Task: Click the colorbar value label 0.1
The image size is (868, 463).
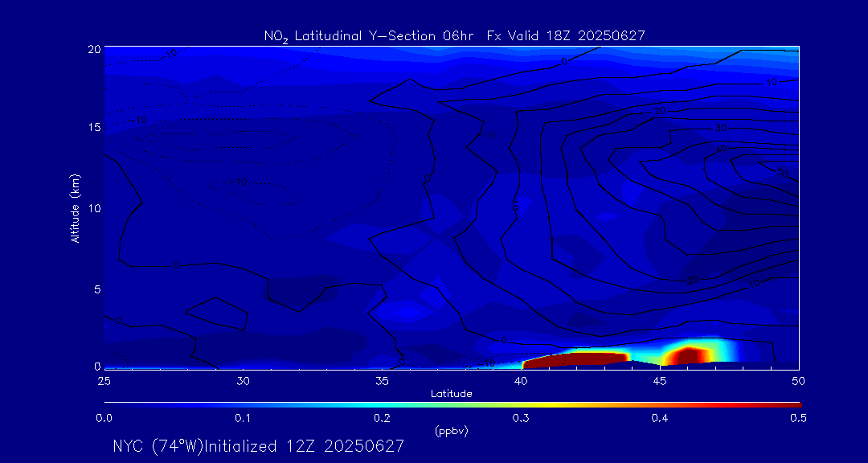Action: point(243,419)
